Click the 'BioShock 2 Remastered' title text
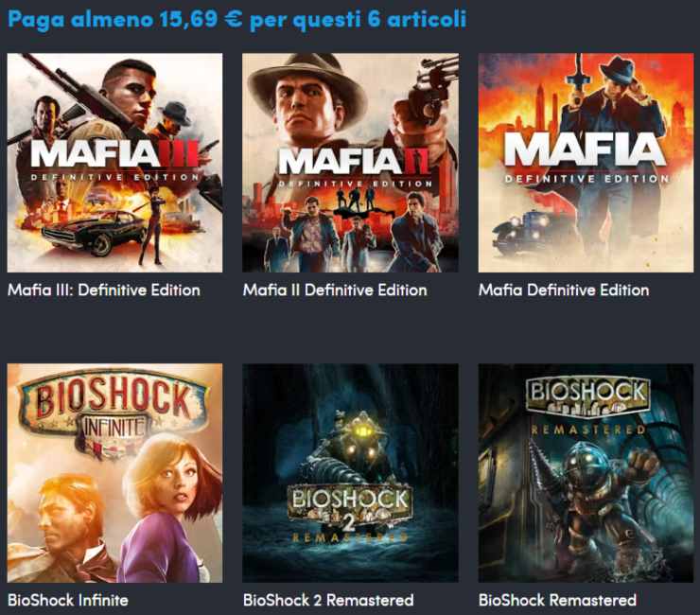The image size is (700, 615). [x=328, y=600]
